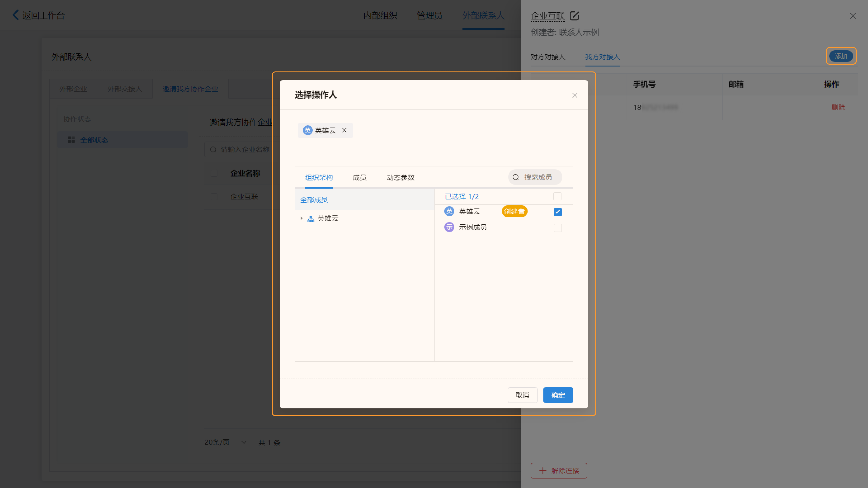Click the back arrow beside 返回工作台

pyautogui.click(x=15, y=15)
